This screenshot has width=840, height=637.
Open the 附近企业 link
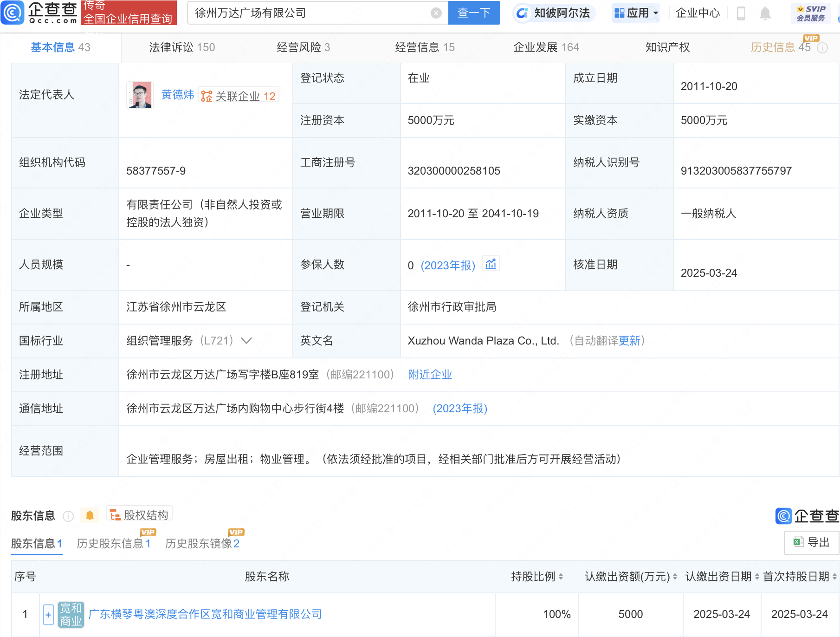(430, 375)
